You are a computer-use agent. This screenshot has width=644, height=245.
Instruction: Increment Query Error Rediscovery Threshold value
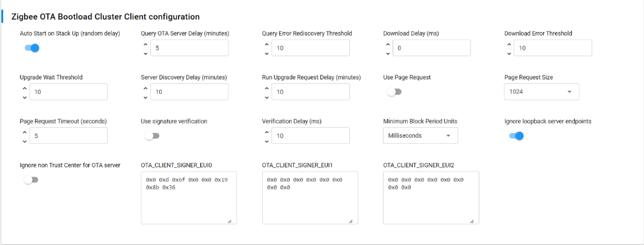click(267, 43)
